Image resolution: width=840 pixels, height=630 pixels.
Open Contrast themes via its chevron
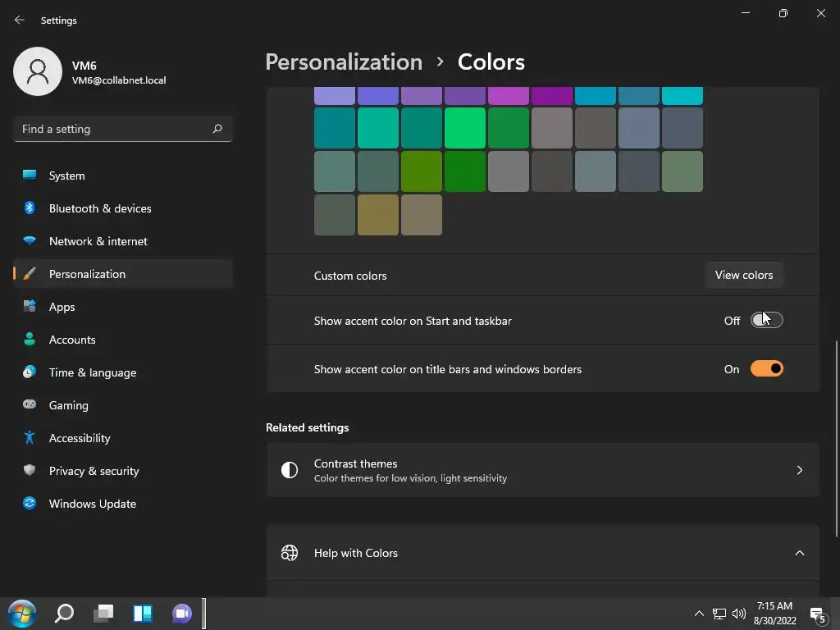(x=799, y=470)
